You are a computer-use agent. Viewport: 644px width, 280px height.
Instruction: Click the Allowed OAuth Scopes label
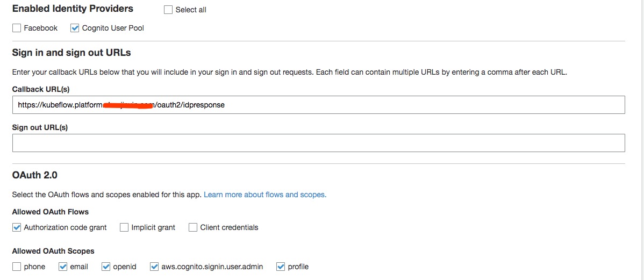tap(53, 251)
